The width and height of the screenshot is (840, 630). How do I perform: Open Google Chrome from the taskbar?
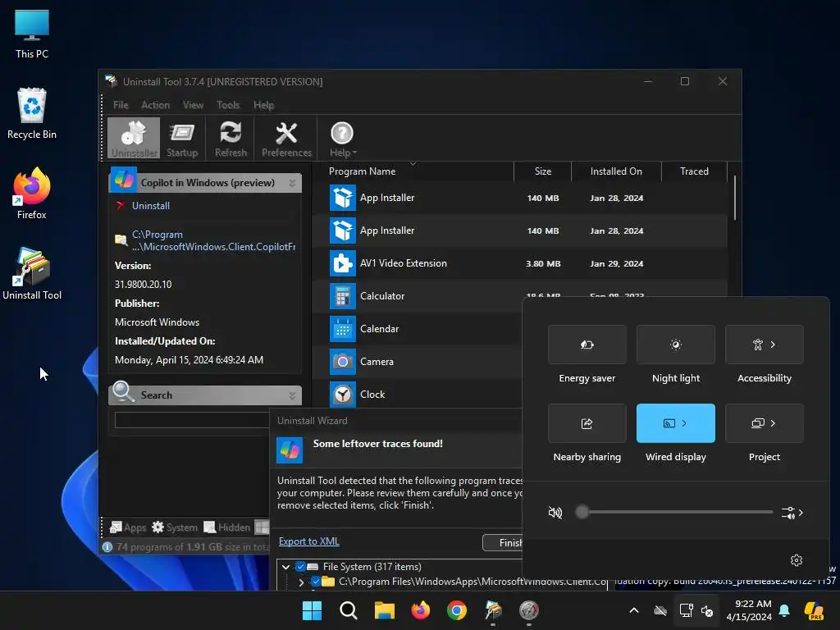click(x=457, y=610)
